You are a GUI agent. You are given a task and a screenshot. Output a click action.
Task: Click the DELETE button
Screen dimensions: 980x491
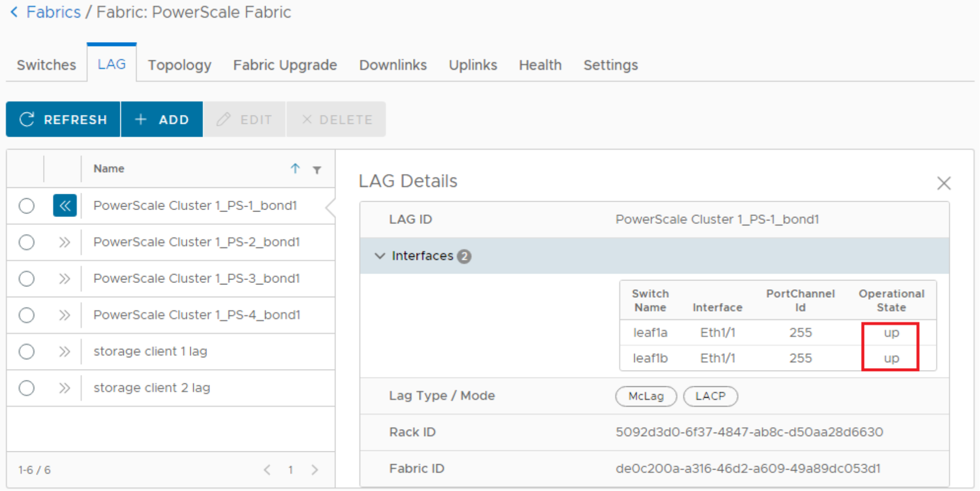click(x=336, y=119)
